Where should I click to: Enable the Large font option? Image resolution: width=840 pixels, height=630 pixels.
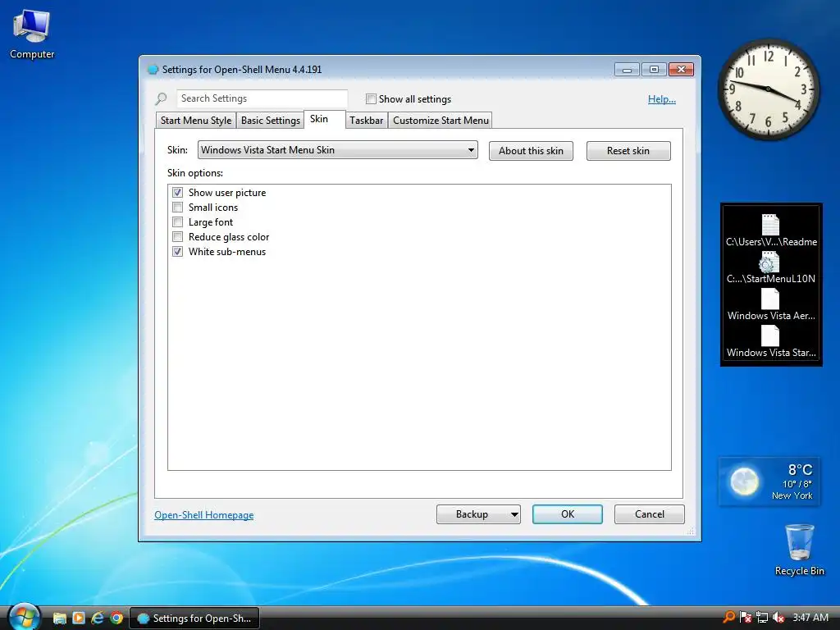[x=177, y=221]
